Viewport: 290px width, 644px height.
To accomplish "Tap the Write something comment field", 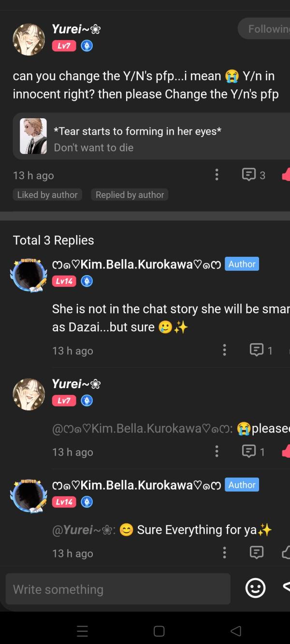I will tap(118, 588).
